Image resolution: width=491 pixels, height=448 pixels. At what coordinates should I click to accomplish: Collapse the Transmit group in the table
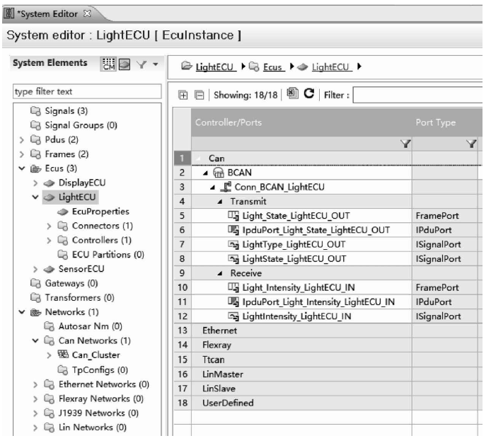point(220,200)
